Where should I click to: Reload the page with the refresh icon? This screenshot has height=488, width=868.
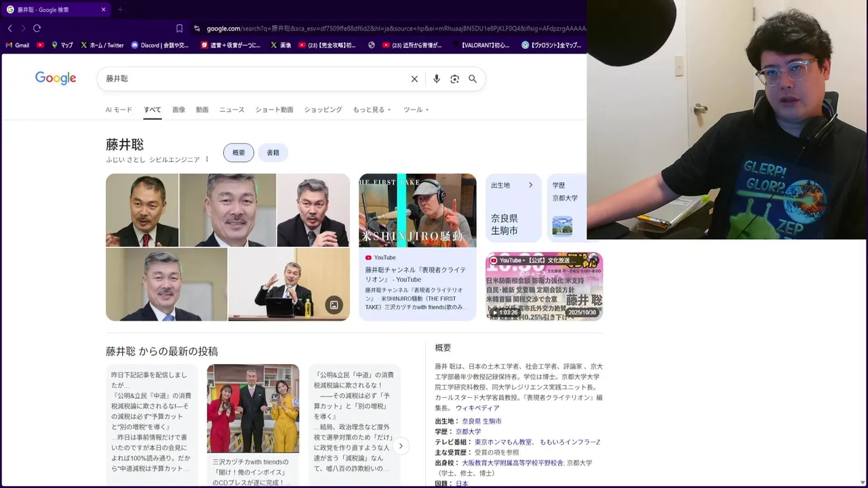(x=37, y=28)
